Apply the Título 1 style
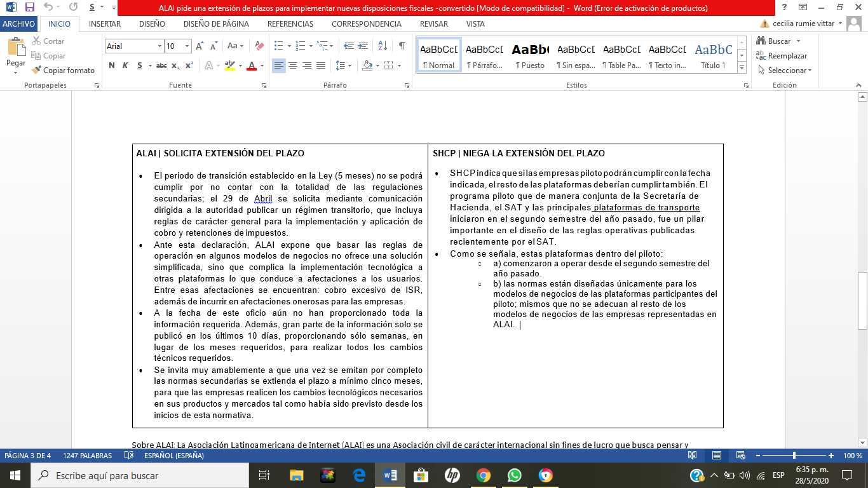 pos(713,55)
